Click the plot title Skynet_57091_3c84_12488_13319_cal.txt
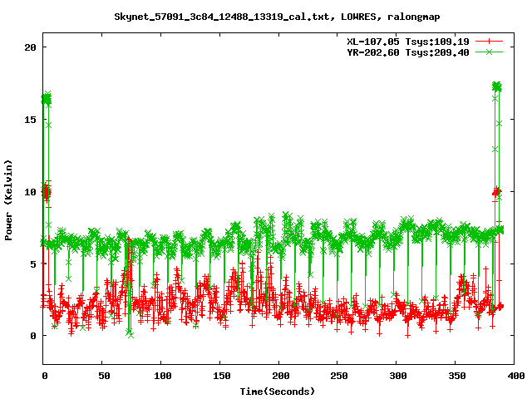 point(222,17)
